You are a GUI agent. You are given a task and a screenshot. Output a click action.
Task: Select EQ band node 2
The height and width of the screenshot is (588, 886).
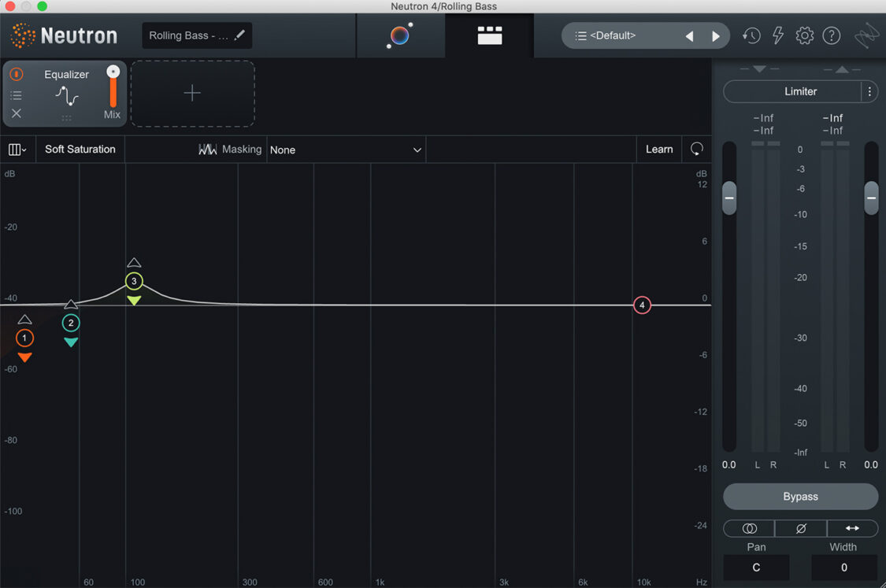pyautogui.click(x=71, y=323)
